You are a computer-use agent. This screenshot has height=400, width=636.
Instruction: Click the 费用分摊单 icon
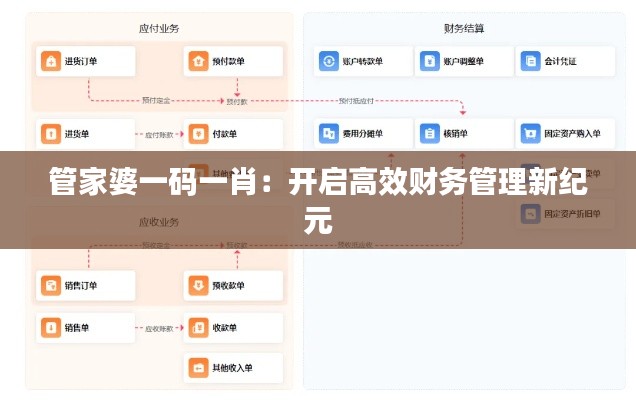(x=329, y=134)
